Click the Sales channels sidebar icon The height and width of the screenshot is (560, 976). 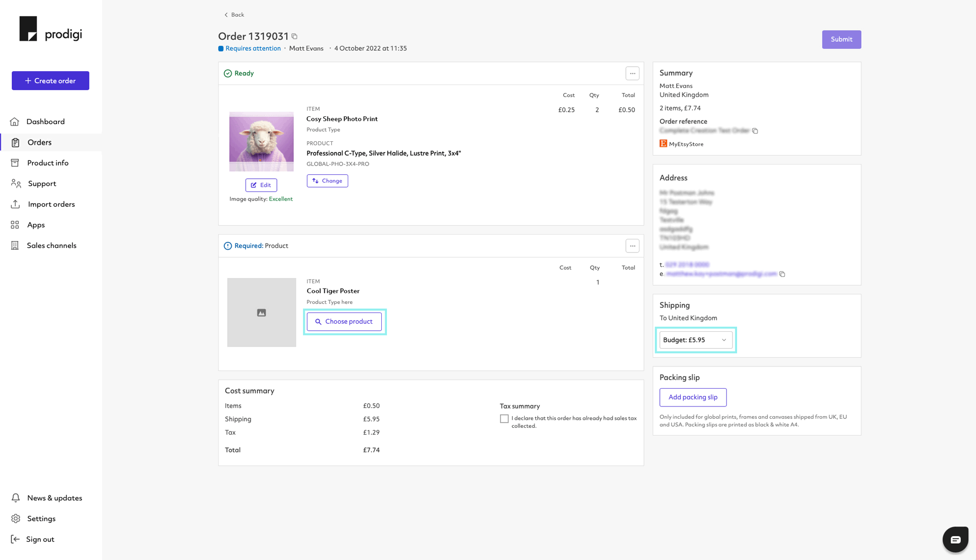pos(15,245)
